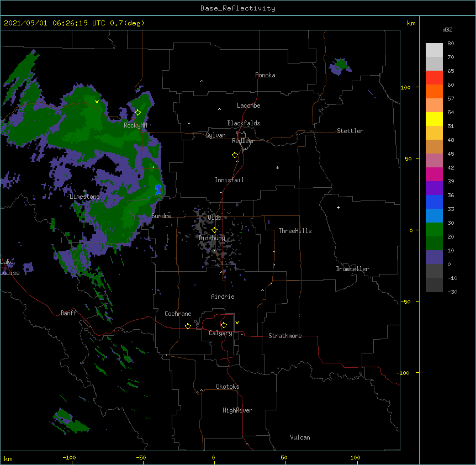Click the yellow diamond marker above RockyMH
Screen dimensions: 476x465
(138, 113)
